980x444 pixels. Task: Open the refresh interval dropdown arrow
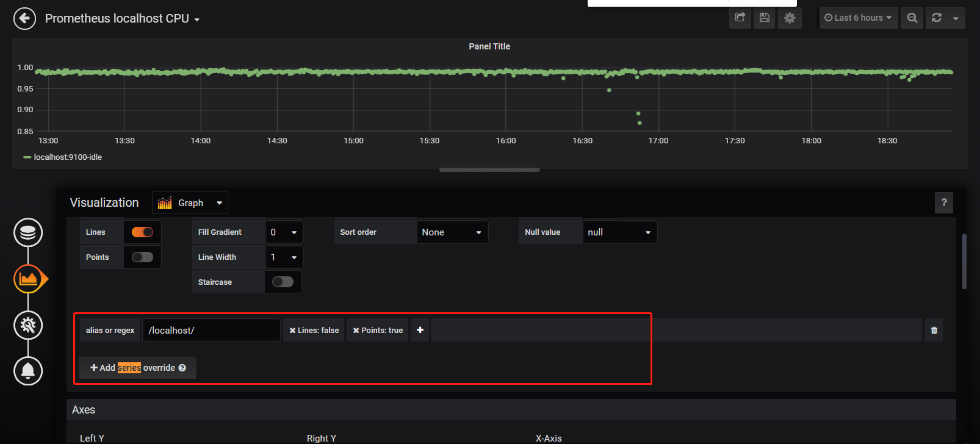956,18
